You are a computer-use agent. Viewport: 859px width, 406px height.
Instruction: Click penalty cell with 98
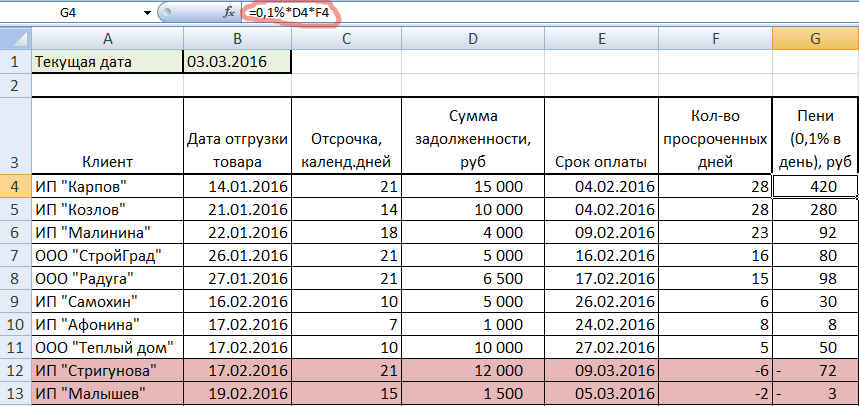click(x=815, y=278)
